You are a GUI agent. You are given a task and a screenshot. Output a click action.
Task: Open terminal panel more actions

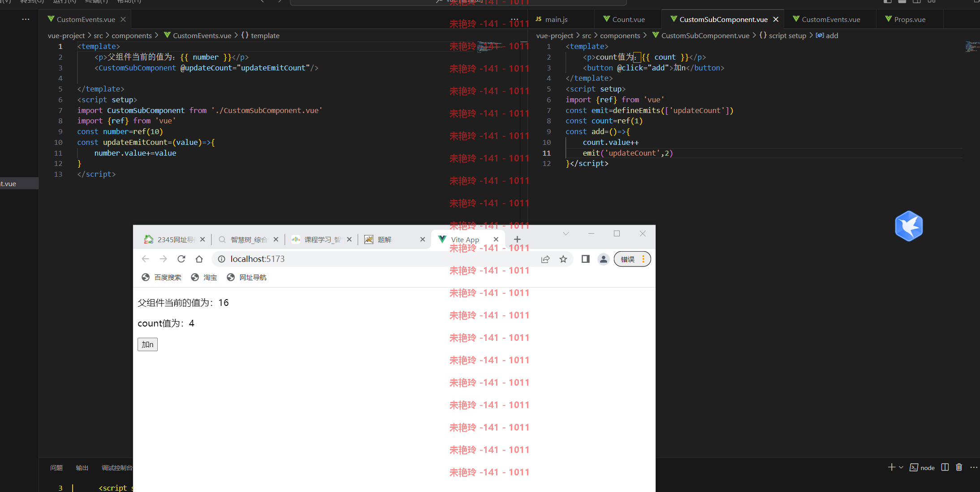[974, 467]
